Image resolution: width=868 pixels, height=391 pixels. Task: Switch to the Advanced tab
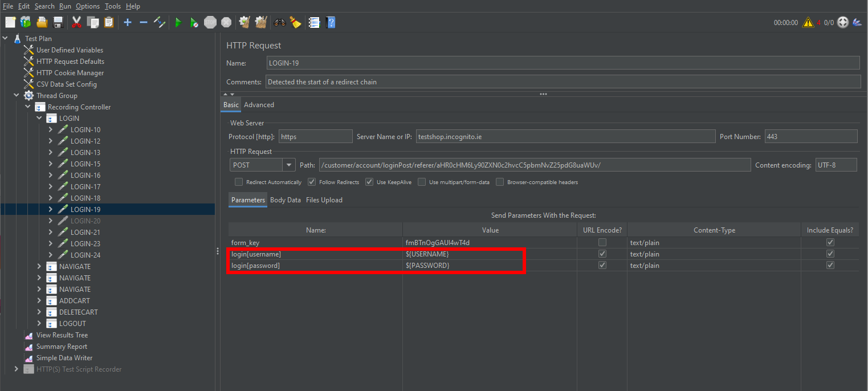pos(259,105)
